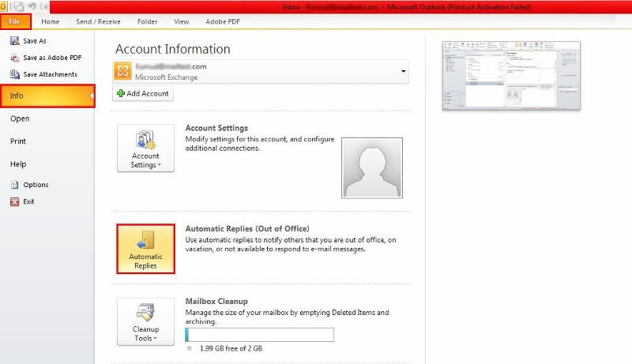
Task: Click the Save As icon
Action: point(15,41)
